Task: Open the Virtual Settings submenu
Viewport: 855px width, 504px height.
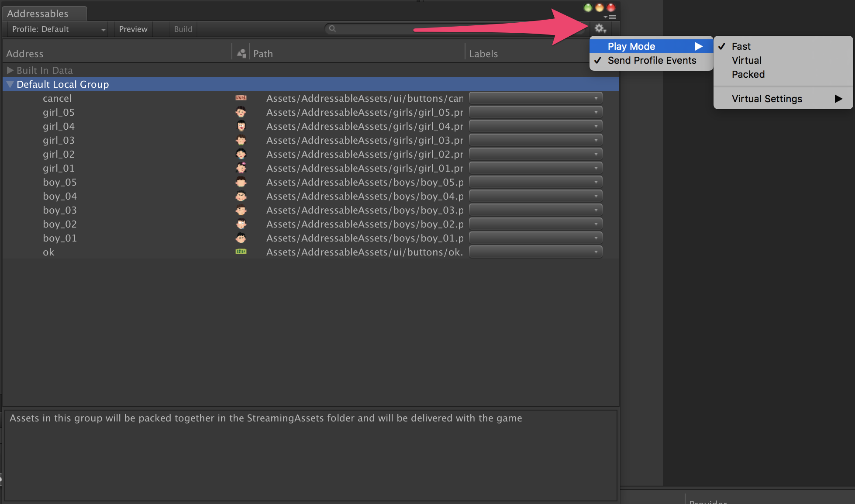Action: tap(767, 98)
